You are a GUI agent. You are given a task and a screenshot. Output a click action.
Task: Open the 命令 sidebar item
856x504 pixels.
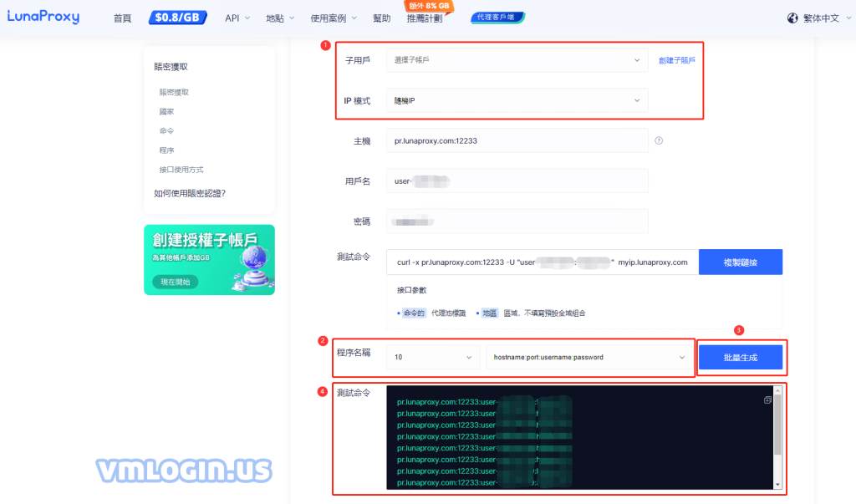point(166,130)
